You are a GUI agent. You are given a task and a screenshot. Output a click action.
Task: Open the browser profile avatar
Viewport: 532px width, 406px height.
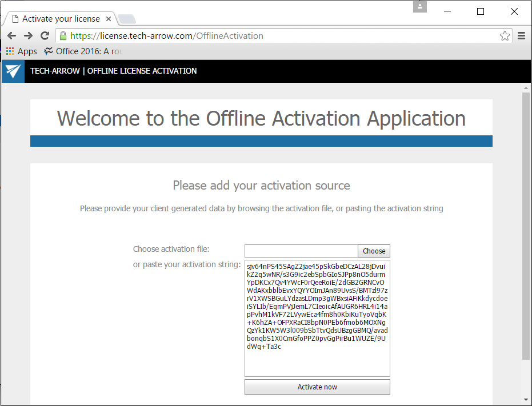coord(419,7)
